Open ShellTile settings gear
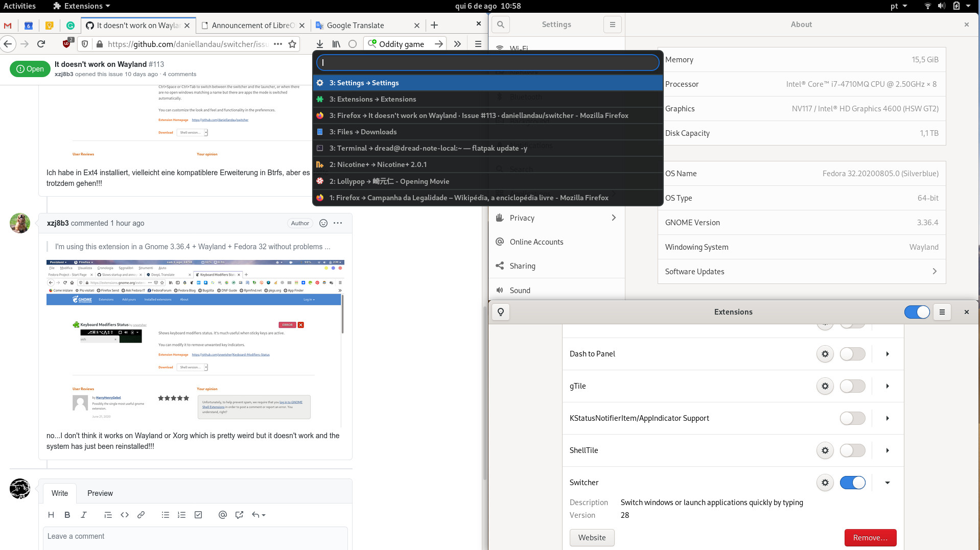This screenshot has height=550, width=980. [825, 450]
